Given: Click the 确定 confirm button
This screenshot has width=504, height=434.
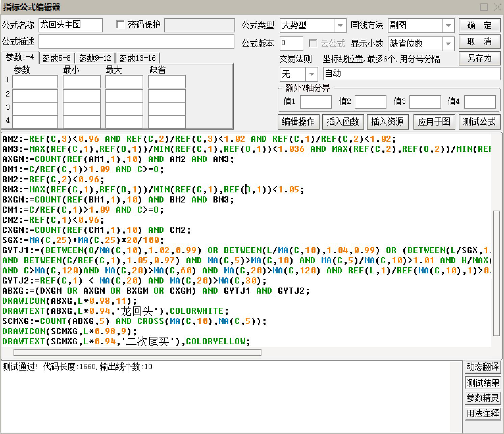Looking at the screenshot, I should point(479,25).
